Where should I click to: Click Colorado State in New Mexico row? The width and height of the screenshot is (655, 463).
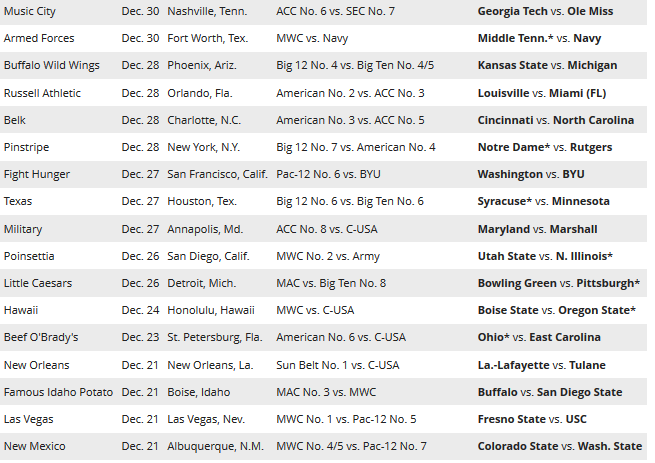[x=518, y=446]
